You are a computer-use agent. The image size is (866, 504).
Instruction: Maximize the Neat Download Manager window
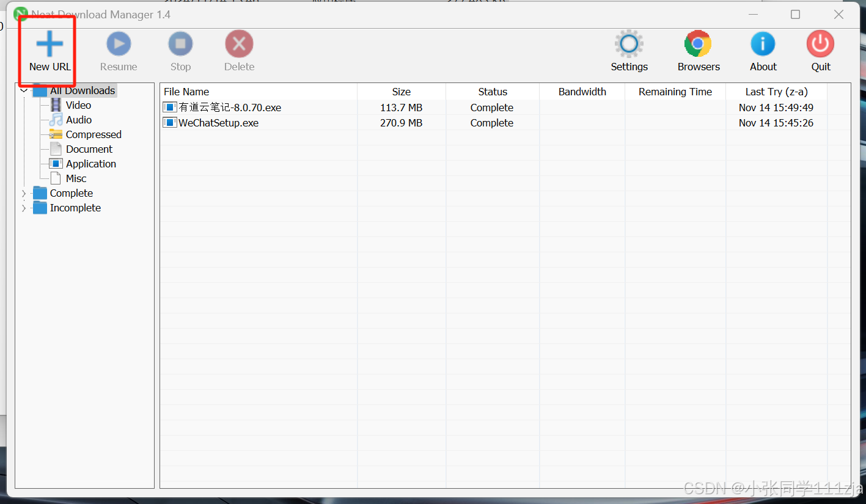(x=795, y=14)
